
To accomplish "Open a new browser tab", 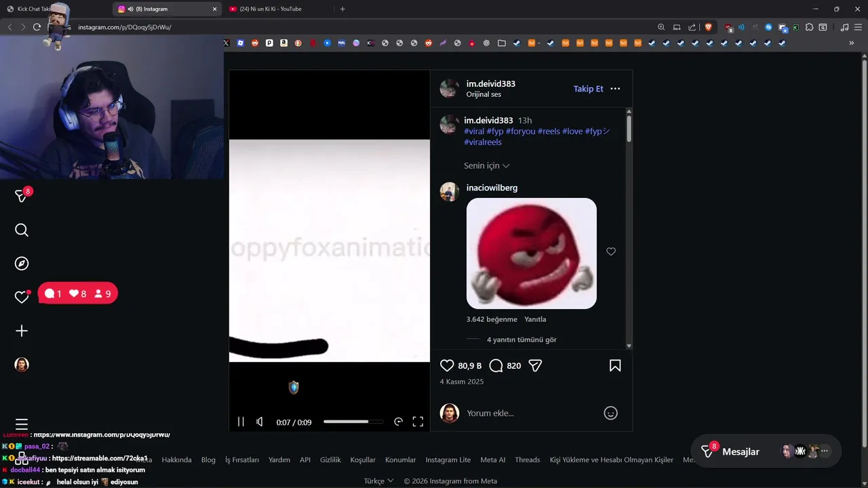I will point(342,9).
